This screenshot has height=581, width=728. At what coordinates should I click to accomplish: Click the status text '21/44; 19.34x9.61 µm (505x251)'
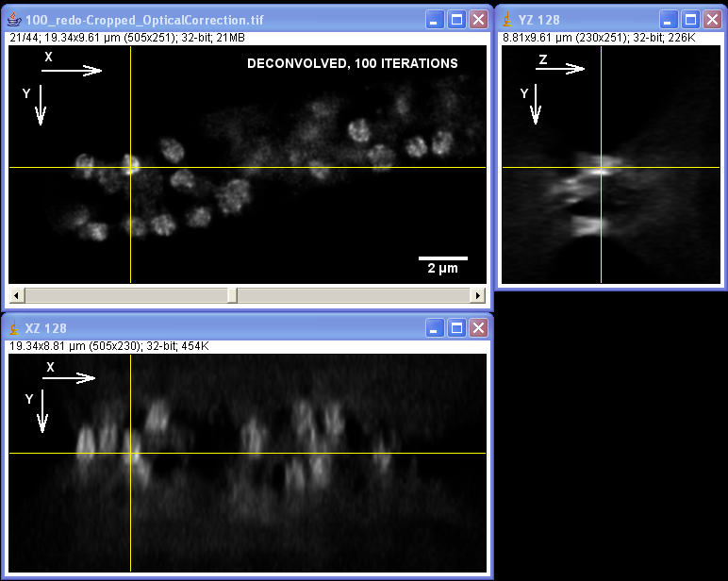click(x=93, y=38)
